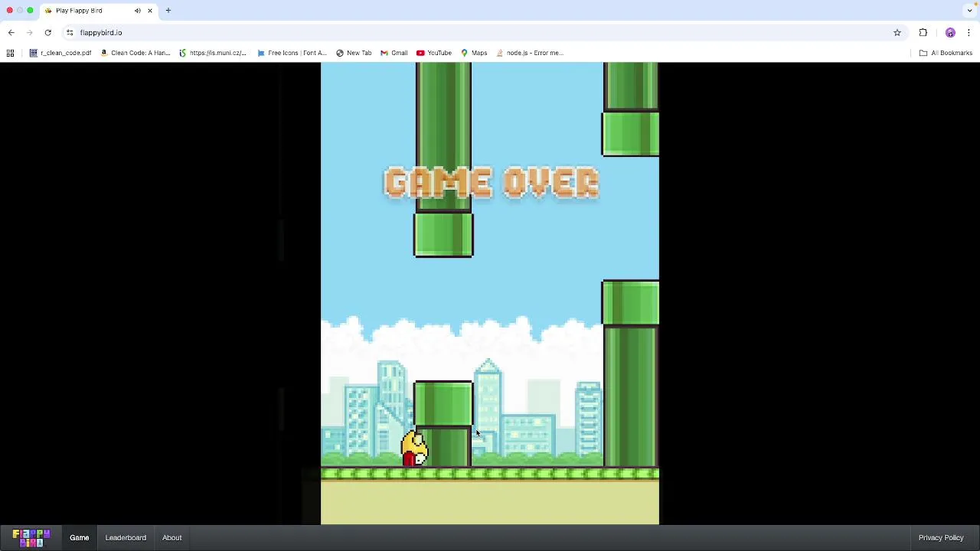Open the YouTube bookmark
This screenshot has height=551, width=980.
click(434, 53)
